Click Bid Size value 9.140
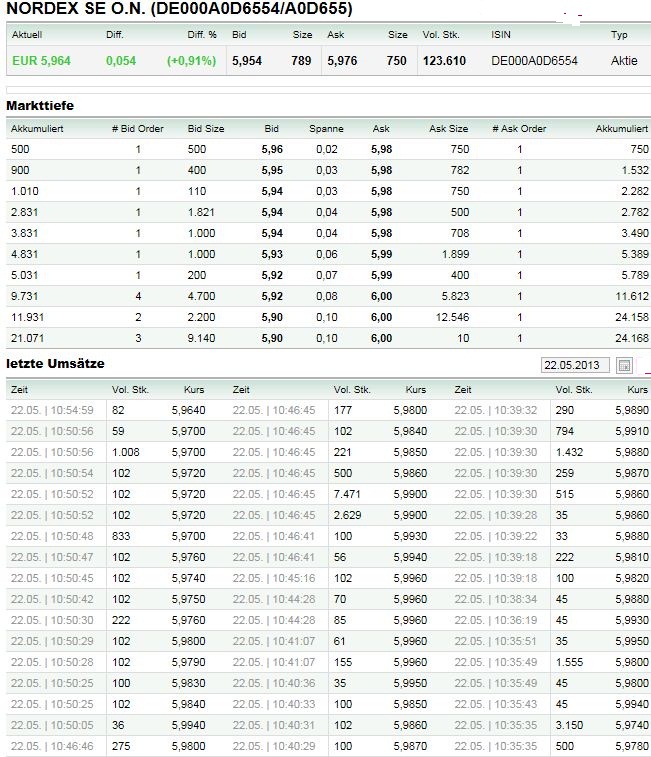 (201, 338)
